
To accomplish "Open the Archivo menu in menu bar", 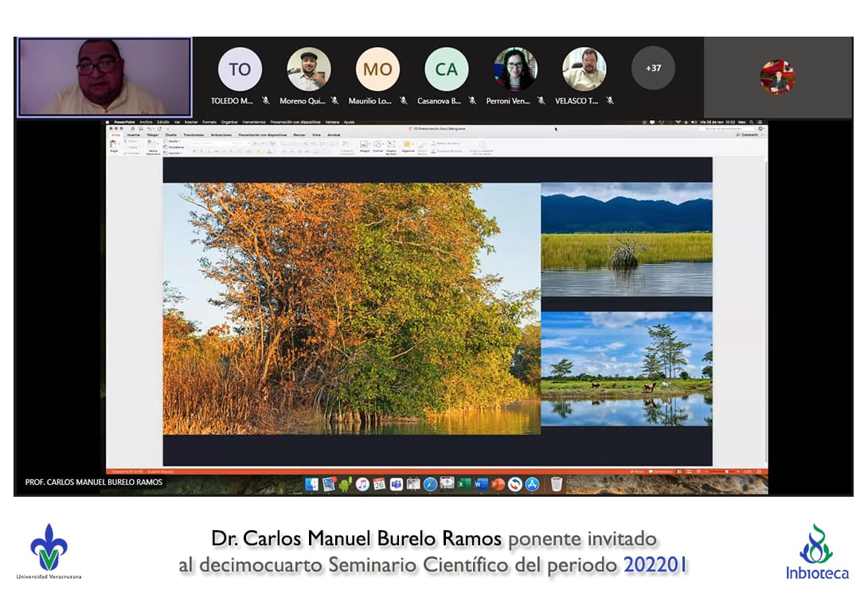I will coord(146,122).
